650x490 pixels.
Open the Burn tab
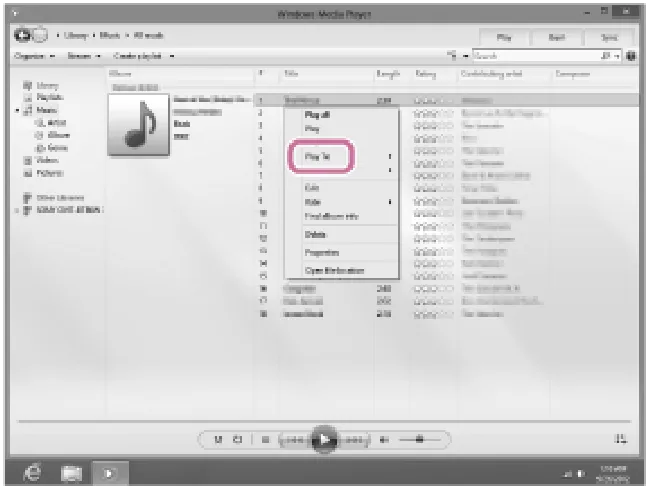point(556,37)
